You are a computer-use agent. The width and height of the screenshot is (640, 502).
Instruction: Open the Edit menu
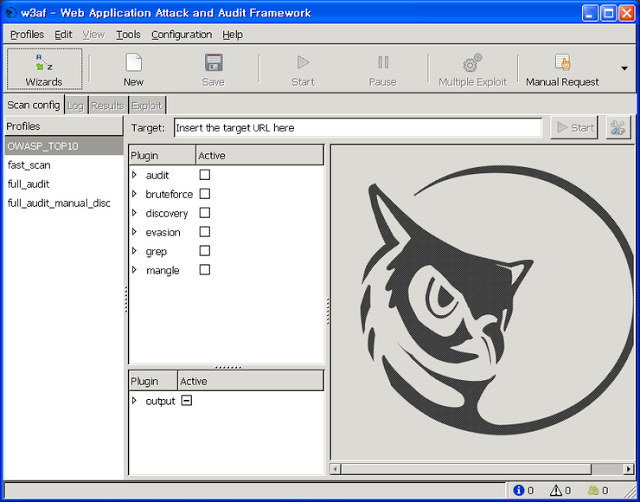(63, 35)
